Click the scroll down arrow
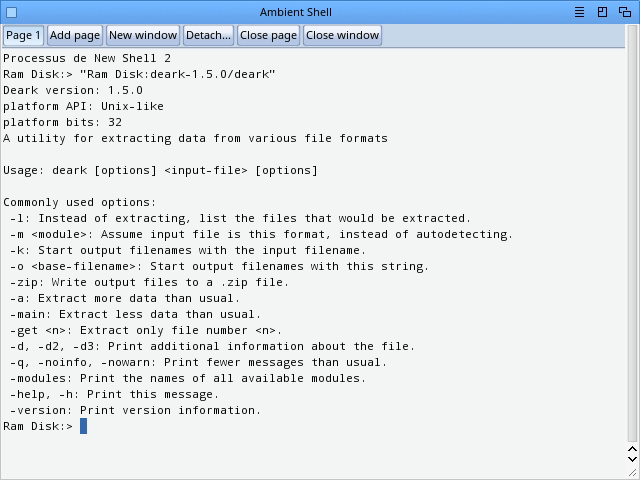Screen dimensions: 640x480 (x=632, y=461)
